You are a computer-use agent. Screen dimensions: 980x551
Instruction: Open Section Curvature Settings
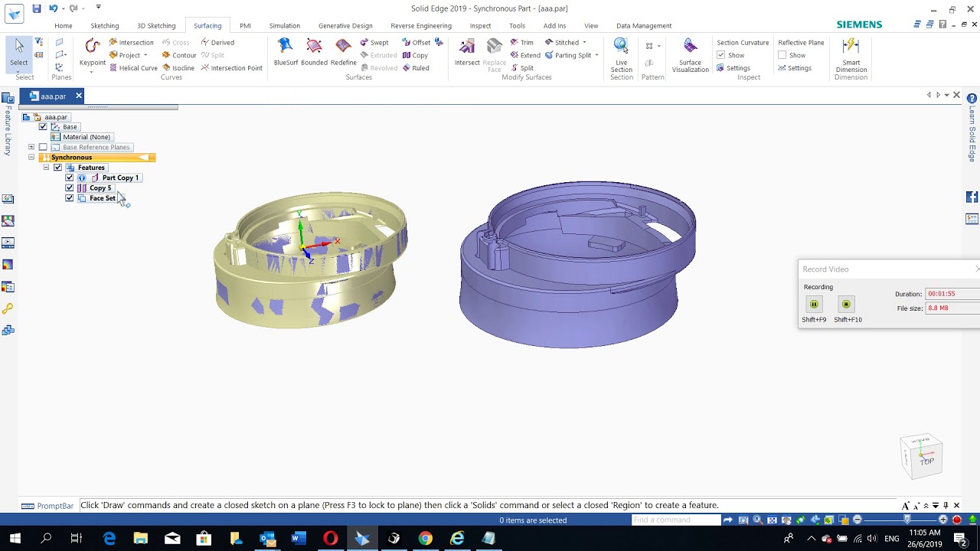[x=733, y=68]
